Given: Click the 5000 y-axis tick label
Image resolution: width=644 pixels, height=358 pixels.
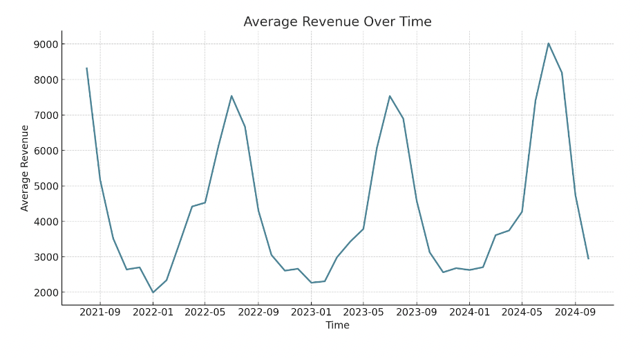Looking at the screenshot, I should point(44,186).
